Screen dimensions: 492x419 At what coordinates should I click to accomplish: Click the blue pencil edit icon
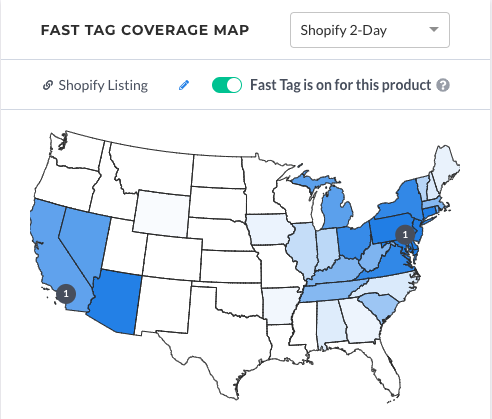(184, 85)
